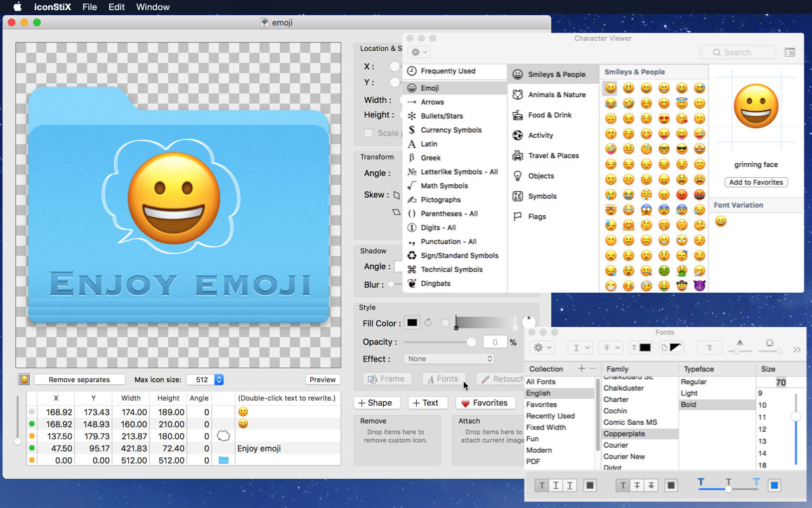Image resolution: width=812 pixels, height=508 pixels.
Task: Open the iconStiX menu
Action: 53,7
